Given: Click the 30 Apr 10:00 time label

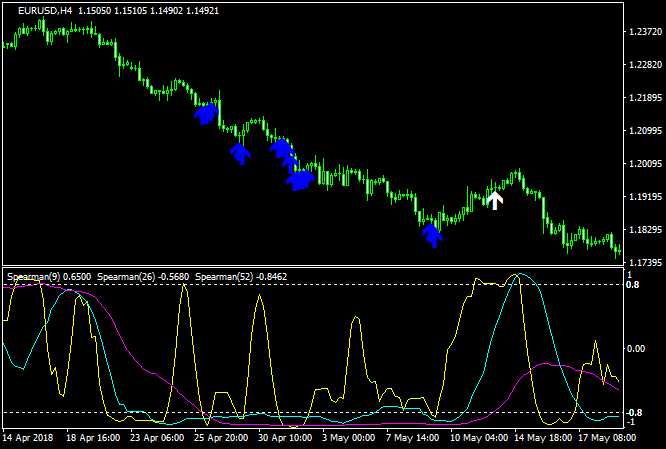Looking at the screenshot, I should (x=285, y=438).
